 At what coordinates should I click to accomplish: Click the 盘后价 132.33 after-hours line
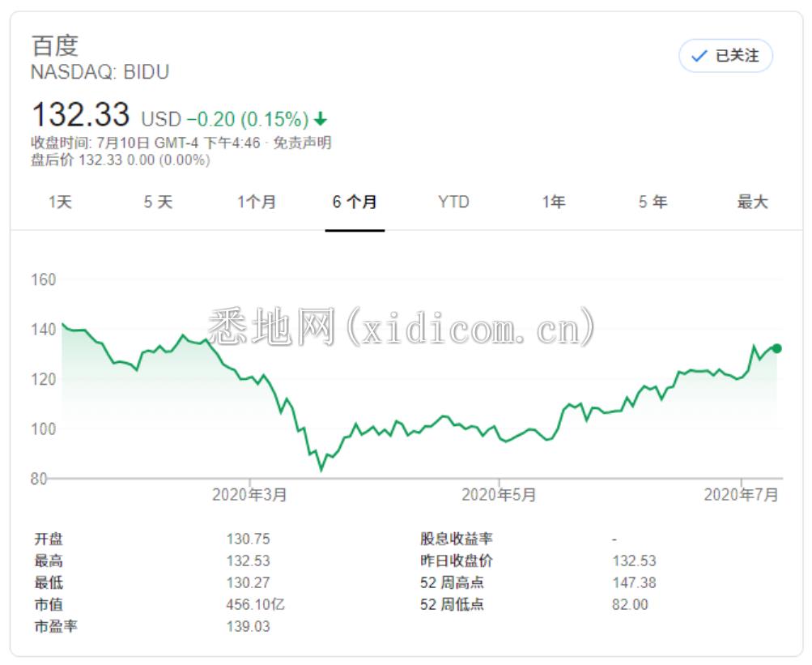coord(121,160)
